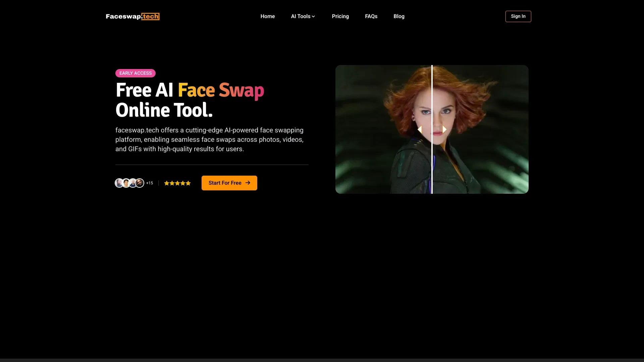Click the left arrow navigation icon

tap(420, 129)
